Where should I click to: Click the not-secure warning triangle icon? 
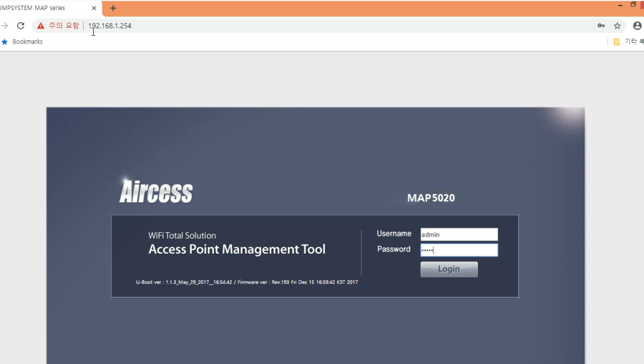pyautogui.click(x=41, y=25)
